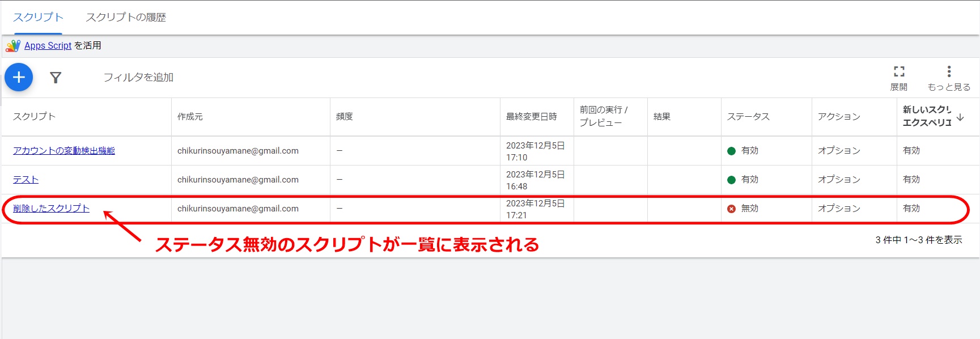Click the 最終変更日時 column header
This screenshot has width=980, height=339.
pos(531,117)
